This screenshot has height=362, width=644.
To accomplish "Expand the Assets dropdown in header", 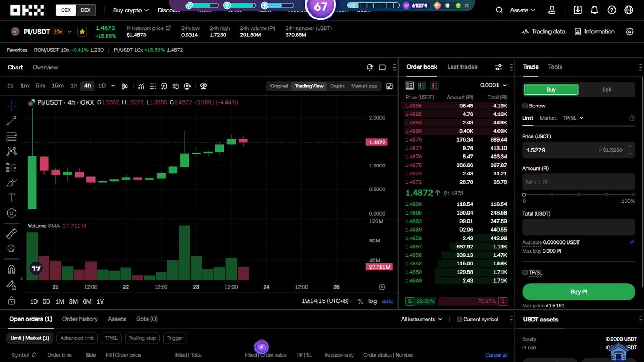I will pos(523,10).
